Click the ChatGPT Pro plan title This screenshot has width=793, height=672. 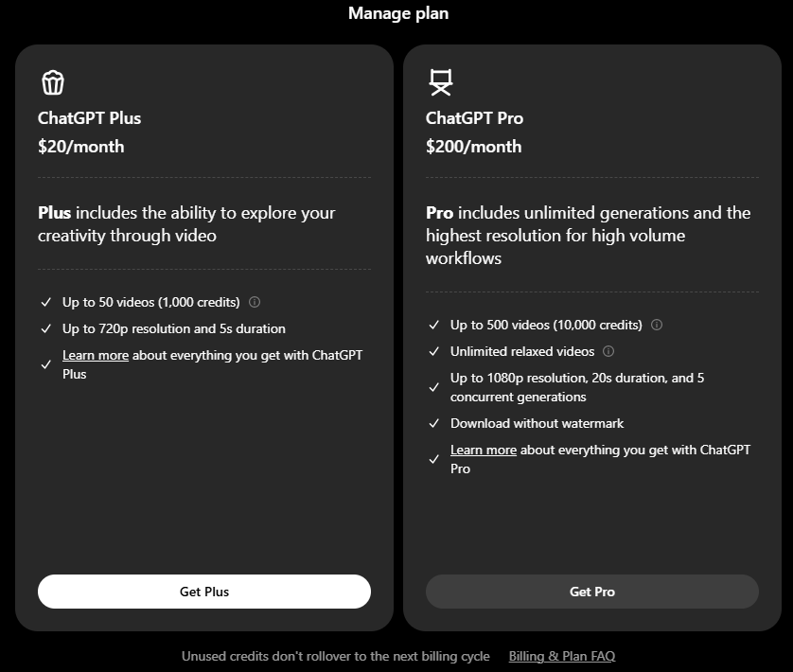(x=474, y=118)
